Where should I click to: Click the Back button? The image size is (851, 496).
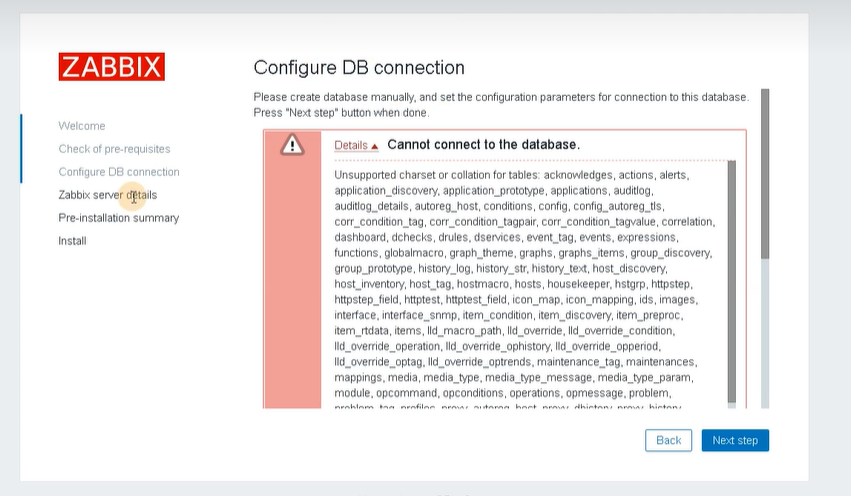668,440
